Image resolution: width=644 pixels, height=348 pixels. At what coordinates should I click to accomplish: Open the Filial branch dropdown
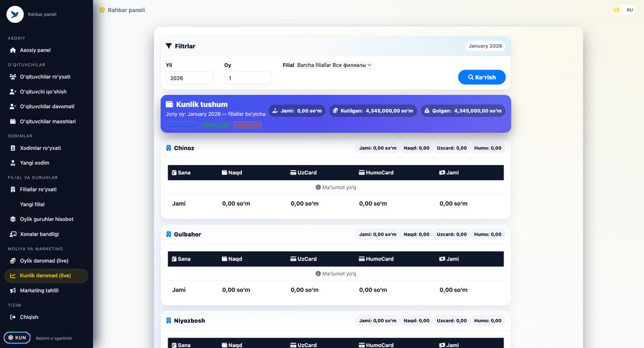tap(334, 65)
